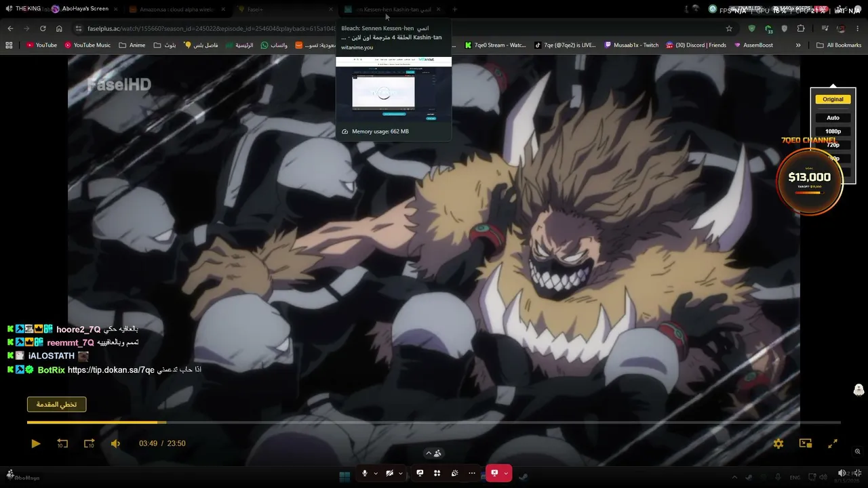The width and height of the screenshot is (868, 488).
Task: Enable picture-in-picture mode
Action: point(806,443)
